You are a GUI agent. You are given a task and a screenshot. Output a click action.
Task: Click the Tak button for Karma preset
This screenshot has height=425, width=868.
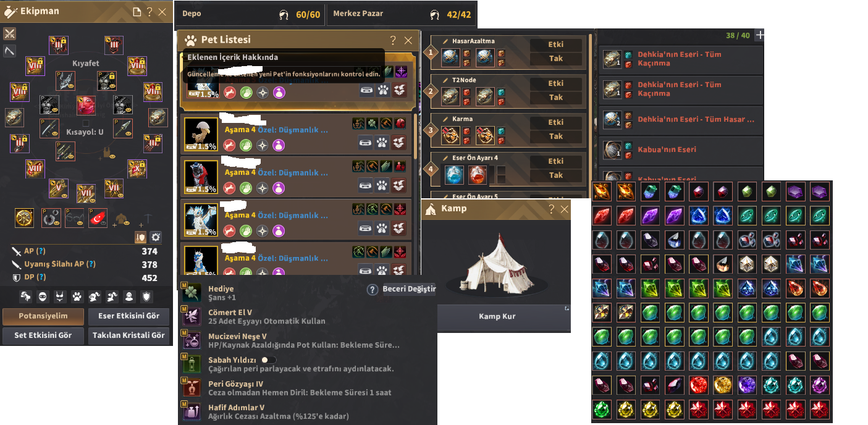point(556,136)
